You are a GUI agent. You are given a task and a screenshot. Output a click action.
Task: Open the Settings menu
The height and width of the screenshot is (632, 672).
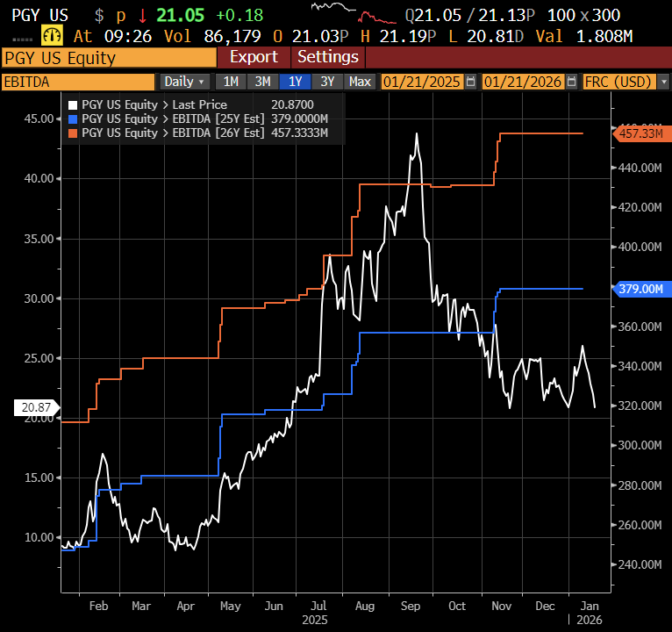328,57
